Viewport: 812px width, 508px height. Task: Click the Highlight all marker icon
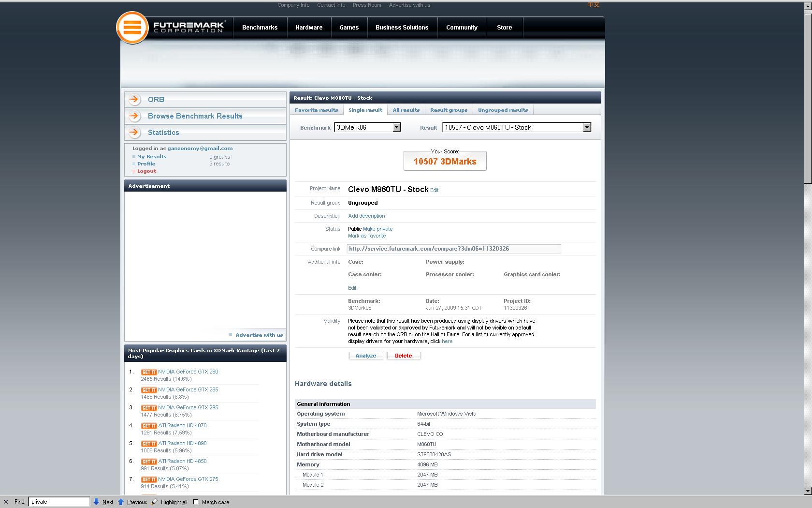[154, 502]
